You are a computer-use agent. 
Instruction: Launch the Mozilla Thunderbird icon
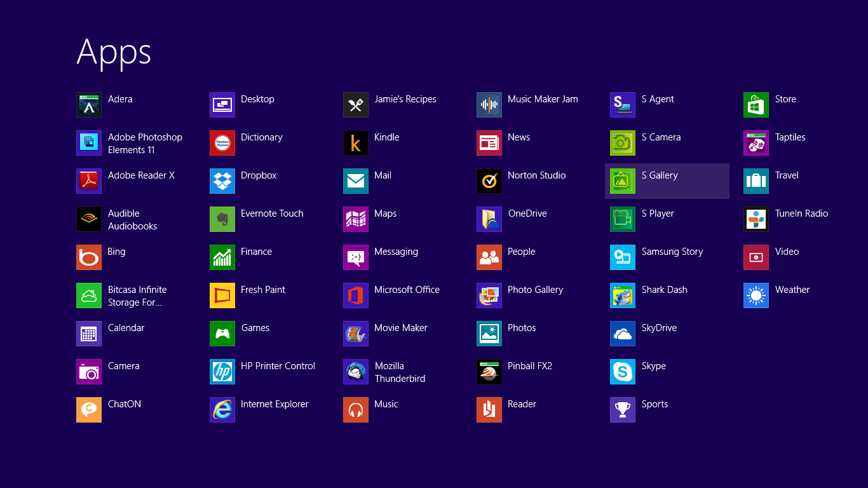click(356, 372)
